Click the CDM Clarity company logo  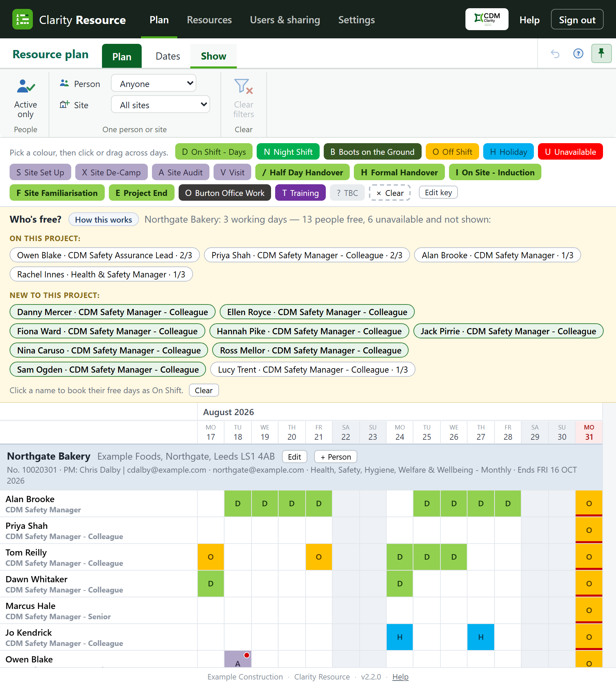[487, 19]
